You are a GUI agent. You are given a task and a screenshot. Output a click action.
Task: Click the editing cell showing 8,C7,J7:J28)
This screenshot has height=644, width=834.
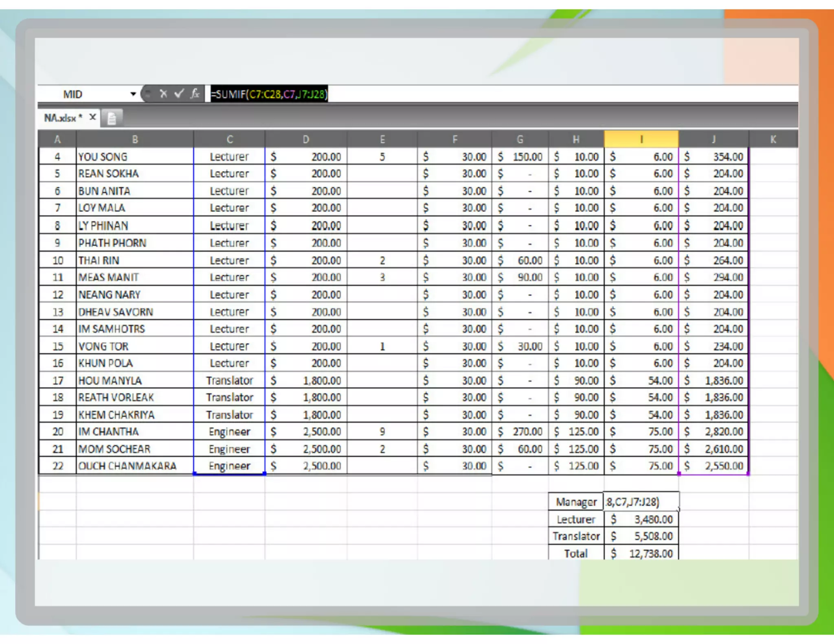[641, 502]
